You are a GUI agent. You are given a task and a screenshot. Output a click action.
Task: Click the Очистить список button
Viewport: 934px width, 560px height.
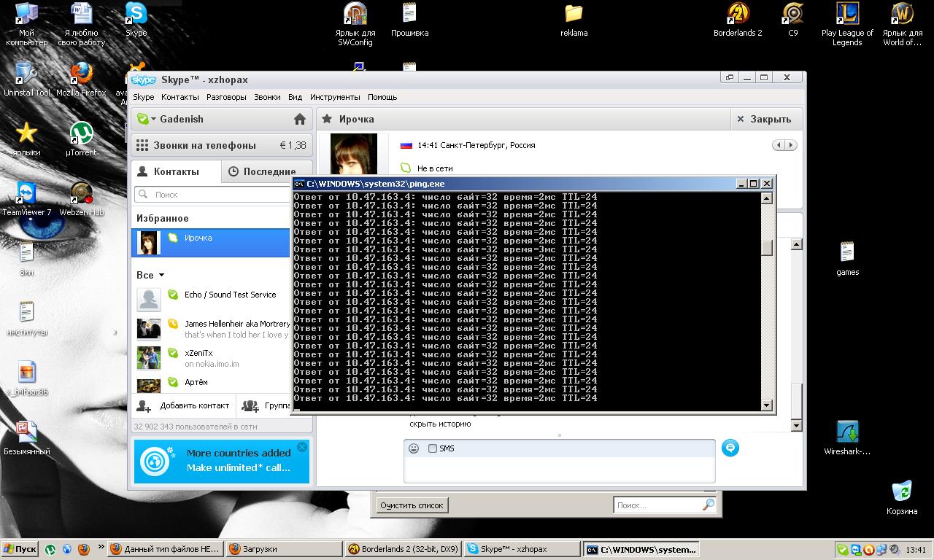tap(412, 505)
